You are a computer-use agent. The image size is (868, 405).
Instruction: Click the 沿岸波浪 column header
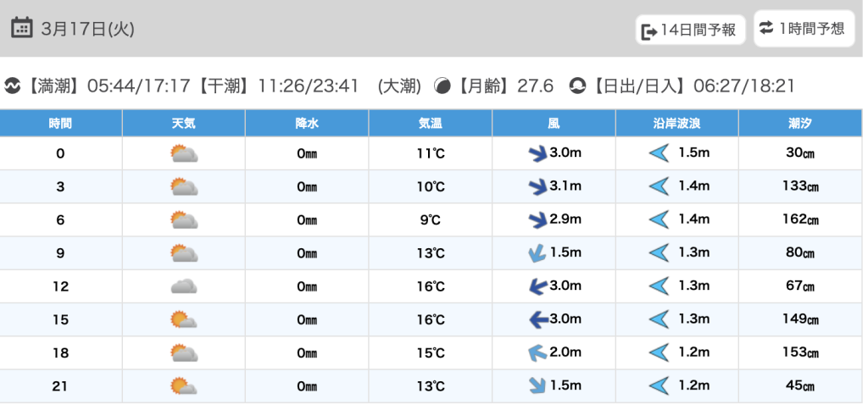(x=676, y=123)
